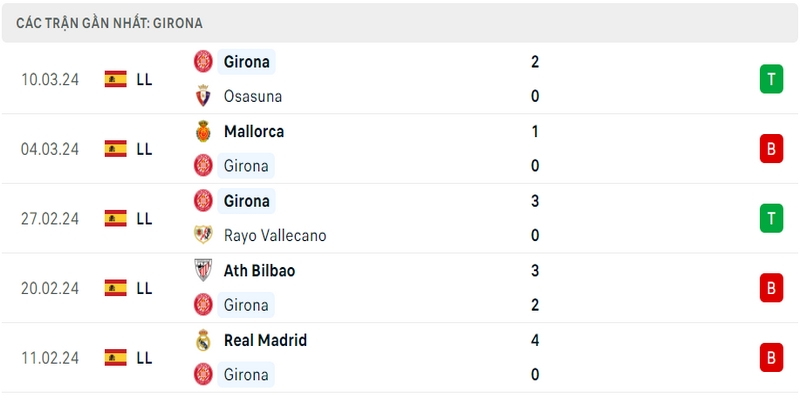This screenshot has width=800, height=400.
Task: Click green T badge for Osasuna match
Action: 771,79
